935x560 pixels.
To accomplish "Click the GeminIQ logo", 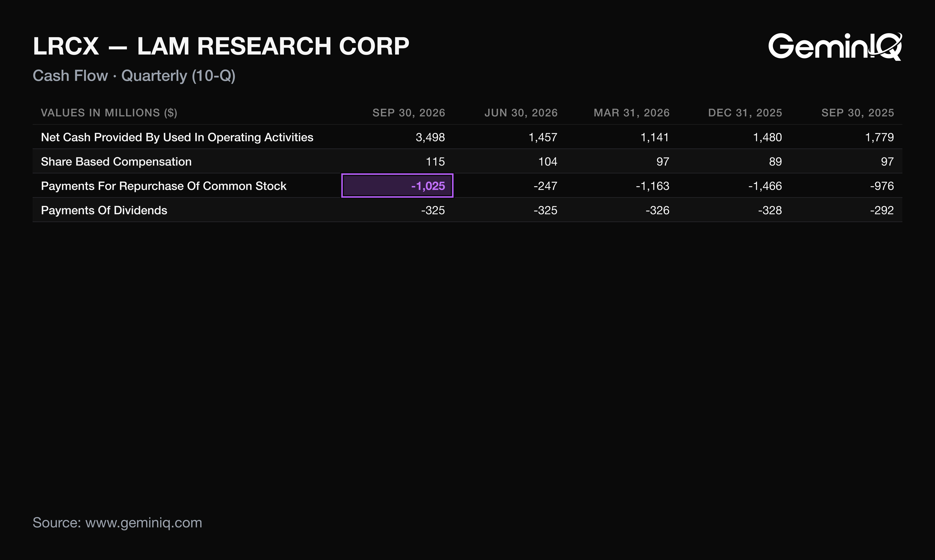I will tap(835, 46).
